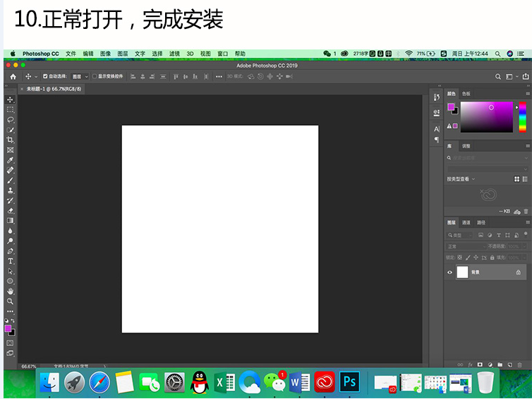Click the Home icon in options bar
Image resolution: width=532 pixels, height=399 pixels.
(13, 77)
